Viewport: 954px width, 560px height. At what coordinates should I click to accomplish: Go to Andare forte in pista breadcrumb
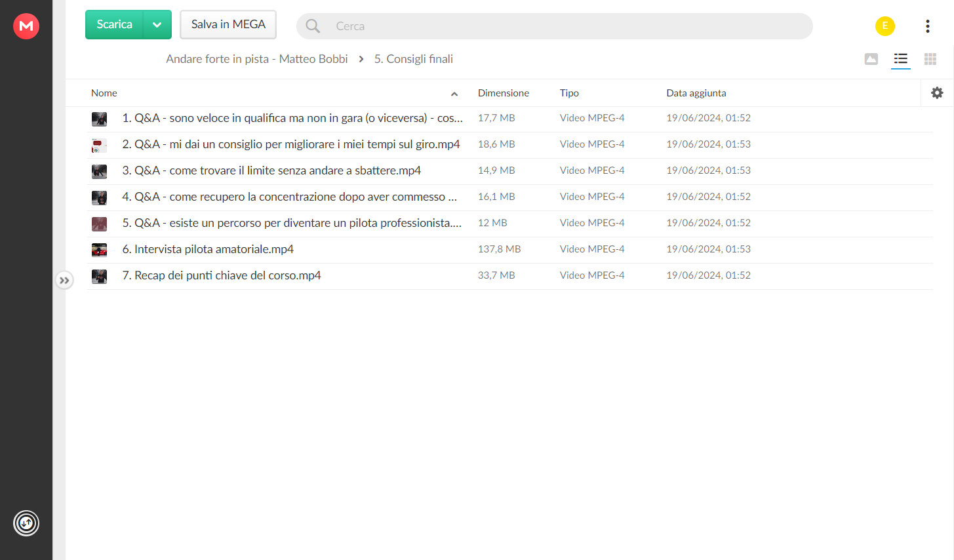pyautogui.click(x=256, y=59)
